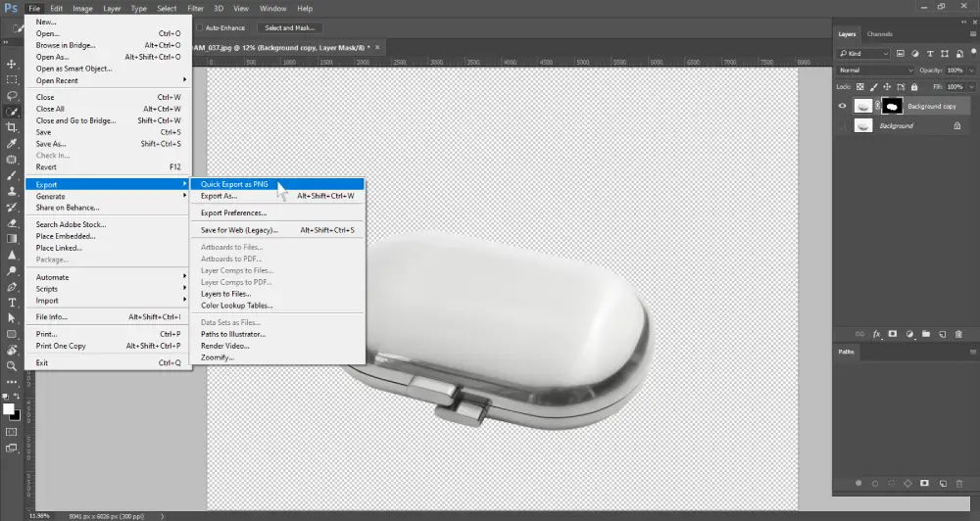Add layer mask from Layers panel footer
This screenshot has height=521, width=980.
[893, 334]
